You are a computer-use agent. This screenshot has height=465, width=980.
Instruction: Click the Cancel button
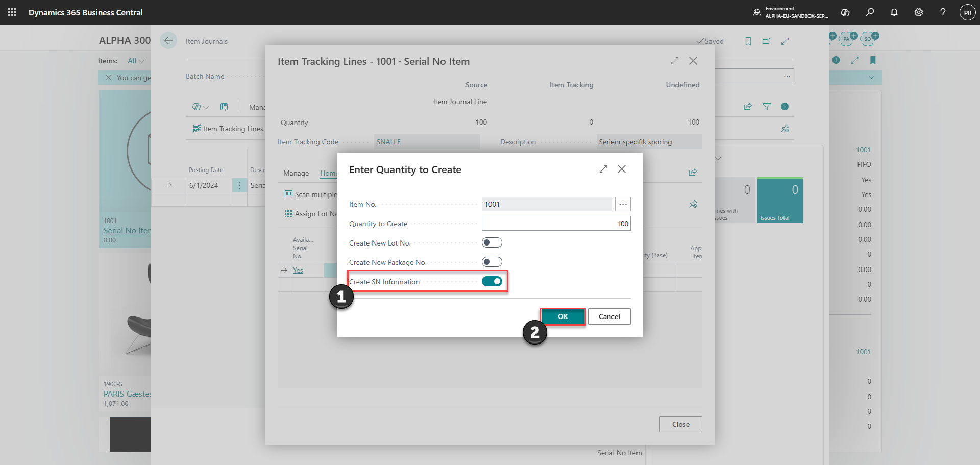click(x=609, y=316)
